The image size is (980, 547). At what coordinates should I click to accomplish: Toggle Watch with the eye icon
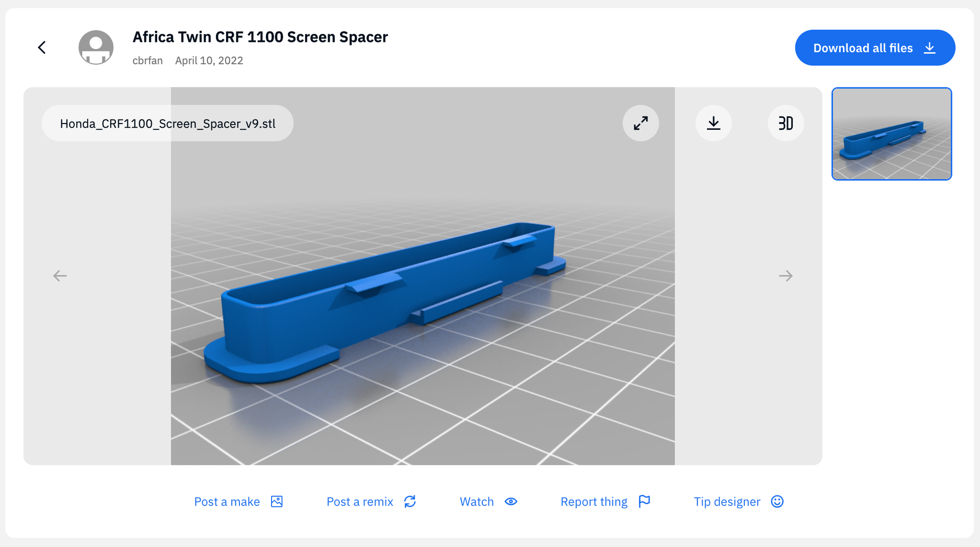pos(511,502)
